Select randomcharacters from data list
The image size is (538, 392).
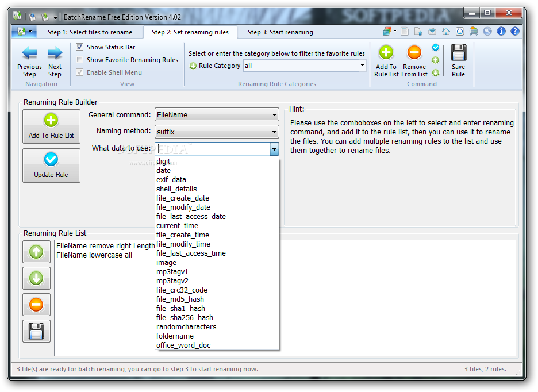[217, 327]
